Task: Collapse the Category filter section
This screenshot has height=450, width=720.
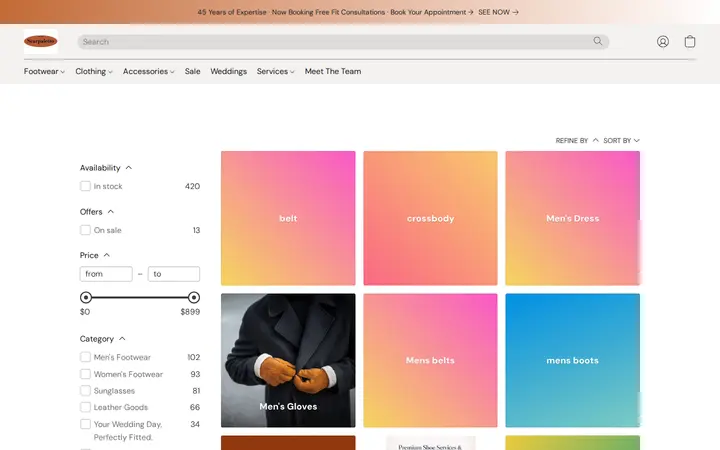Action: point(102,339)
